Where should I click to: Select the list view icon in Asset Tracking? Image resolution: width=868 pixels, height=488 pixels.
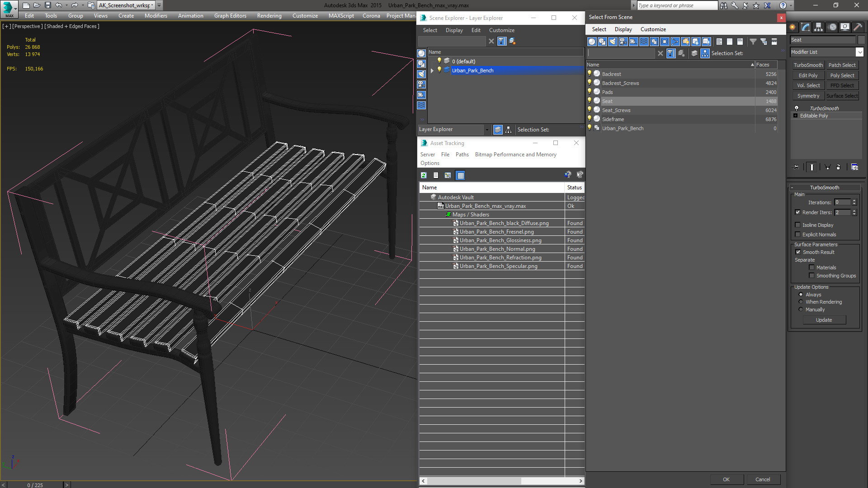436,175
